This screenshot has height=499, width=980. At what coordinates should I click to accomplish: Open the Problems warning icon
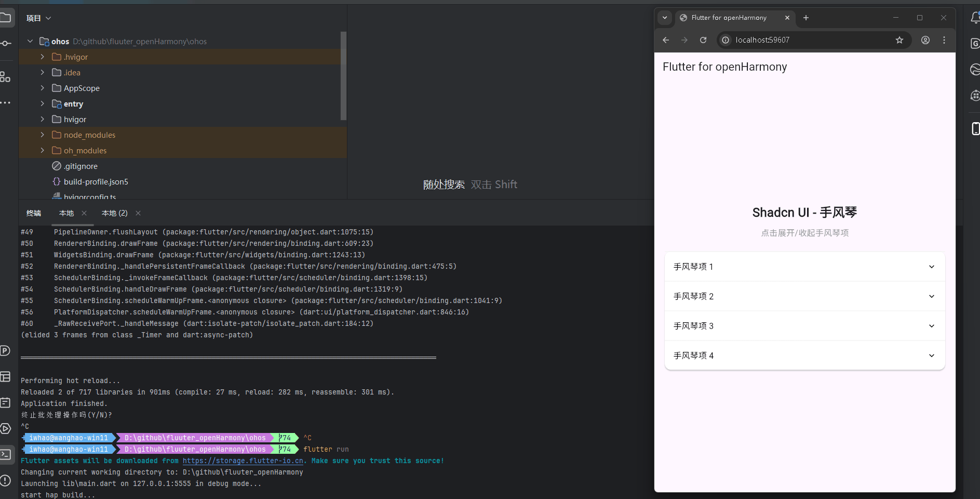5,480
